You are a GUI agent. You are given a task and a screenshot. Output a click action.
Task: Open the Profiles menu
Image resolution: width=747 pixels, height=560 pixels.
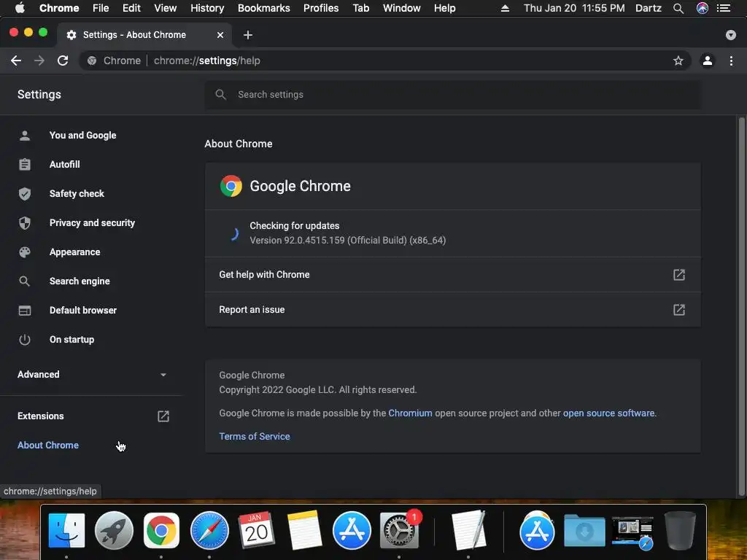tap(321, 8)
